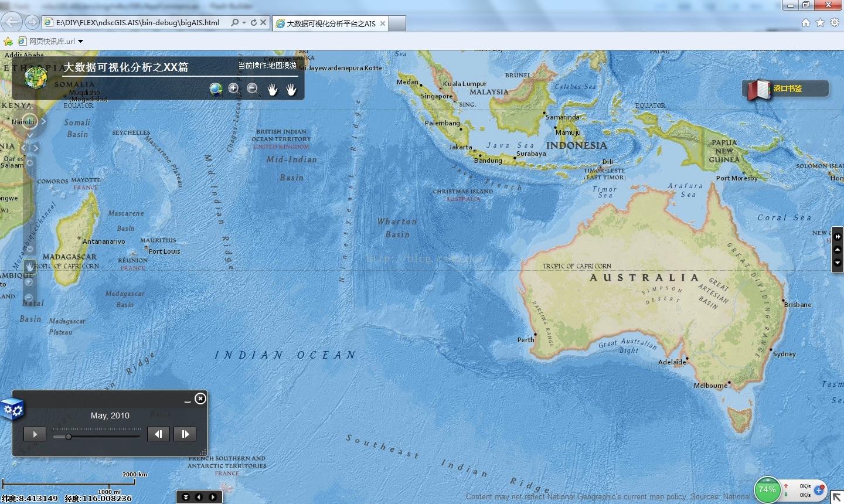Click down arrow on right-side panel

pyautogui.click(x=838, y=263)
